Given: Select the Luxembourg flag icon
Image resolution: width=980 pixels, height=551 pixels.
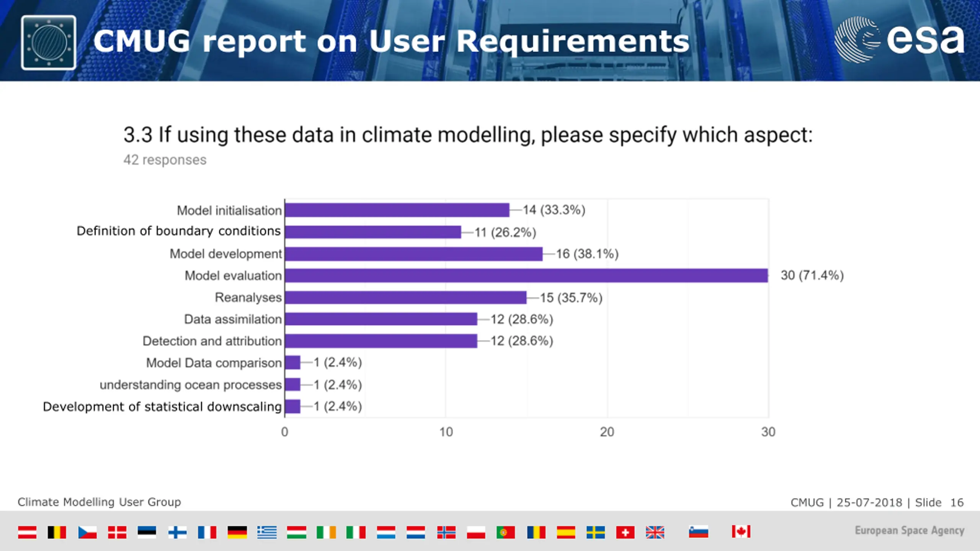Looking at the screenshot, I should [386, 532].
